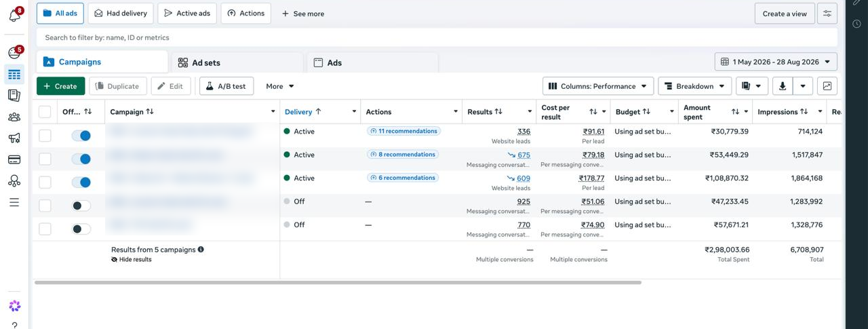Click the Create a view button
The width and height of the screenshot is (868, 329).
pyautogui.click(x=785, y=14)
